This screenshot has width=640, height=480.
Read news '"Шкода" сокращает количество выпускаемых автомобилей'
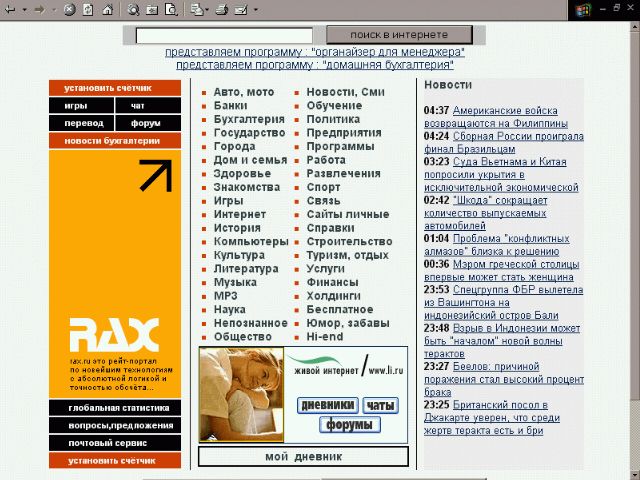pyautogui.click(x=486, y=213)
